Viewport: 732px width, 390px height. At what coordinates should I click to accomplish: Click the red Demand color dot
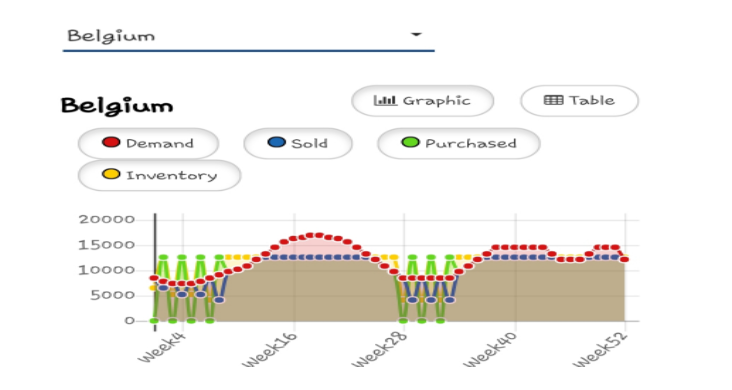click(111, 142)
